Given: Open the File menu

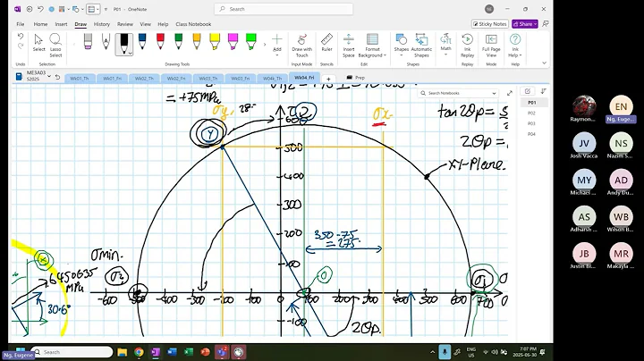Looking at the screenshot, I should [x=20, y=24].
